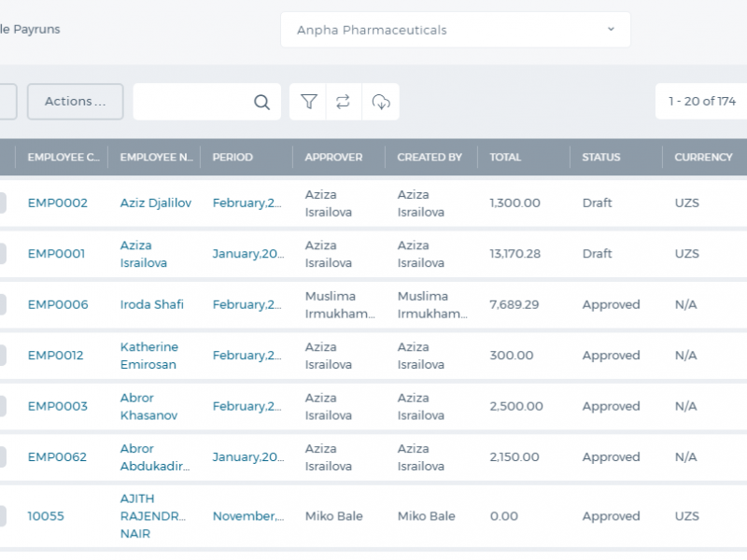
Task: Click the 1 - 20 of 174 pager
Action: tap(701, 101)
